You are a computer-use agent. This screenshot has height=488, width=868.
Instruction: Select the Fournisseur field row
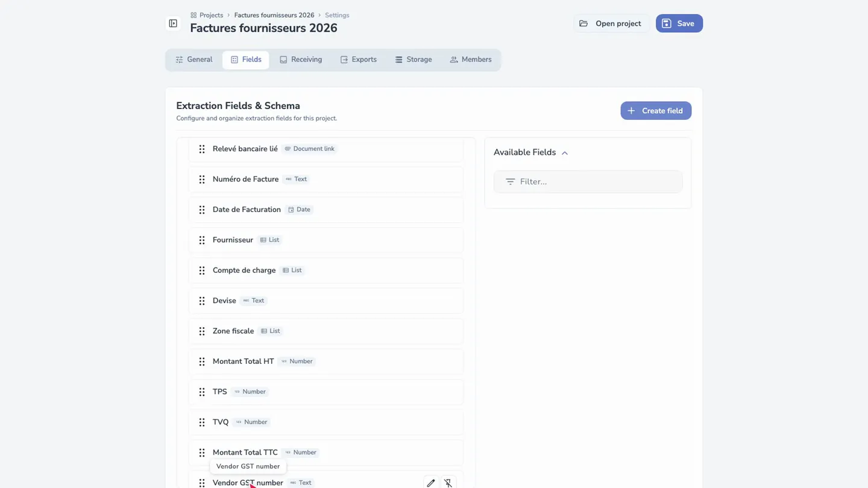(x=326, y=240)
